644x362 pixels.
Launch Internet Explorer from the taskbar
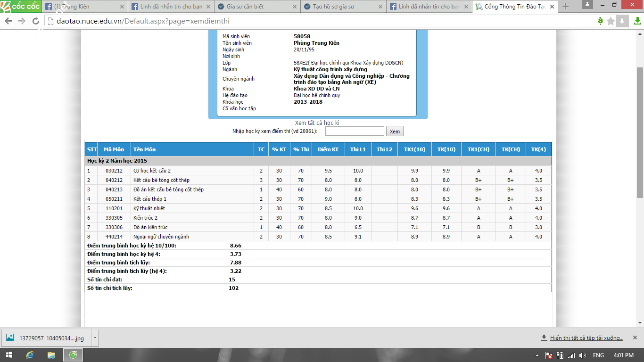(30, 355)
